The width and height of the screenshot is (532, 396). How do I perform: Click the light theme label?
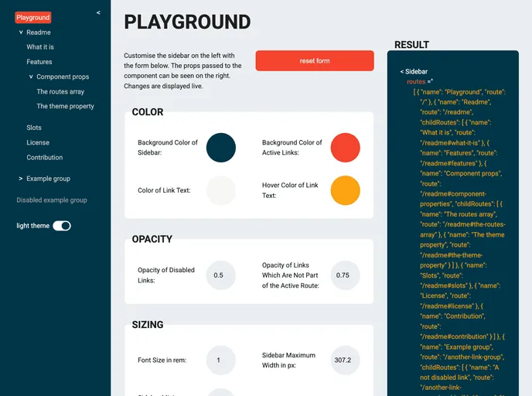[33, 226]
